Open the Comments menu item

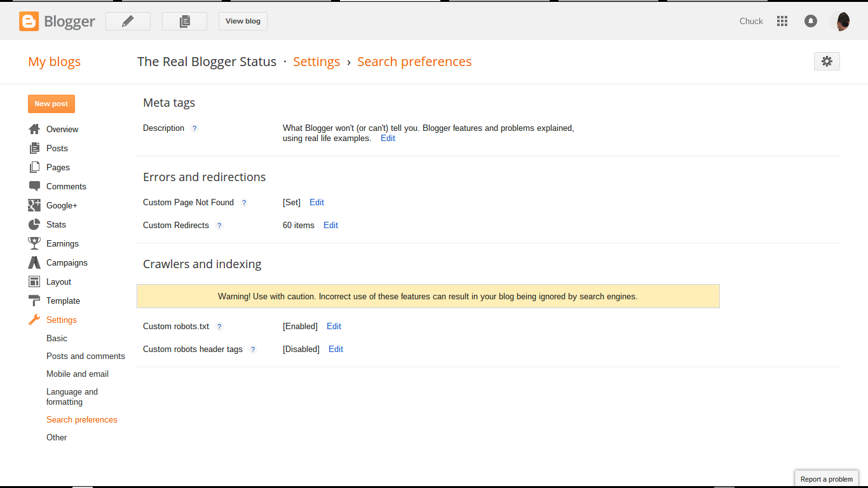click(x=66, y=186)
